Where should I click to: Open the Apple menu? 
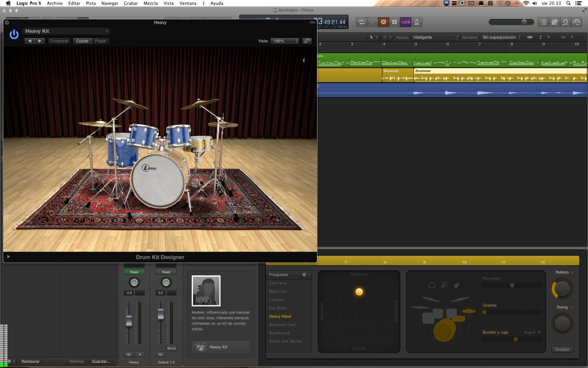pos(8,3)
